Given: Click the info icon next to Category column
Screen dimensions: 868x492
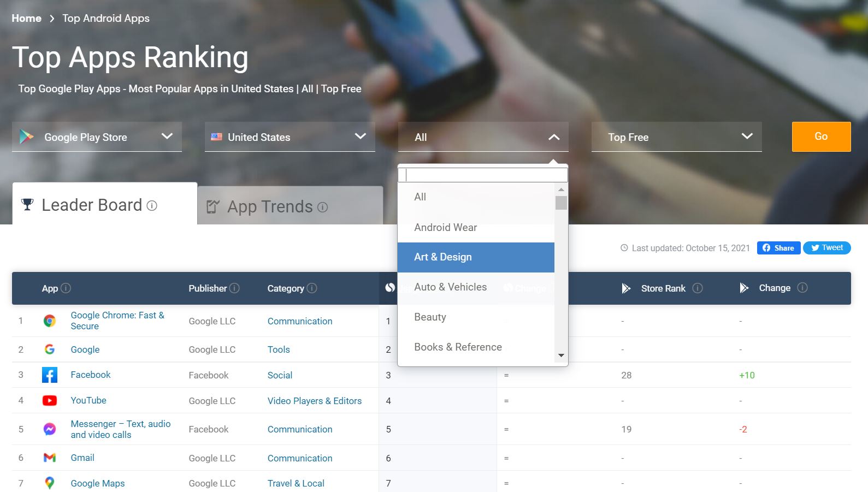Looking at the screenshot, I should [x=312, y=288].
